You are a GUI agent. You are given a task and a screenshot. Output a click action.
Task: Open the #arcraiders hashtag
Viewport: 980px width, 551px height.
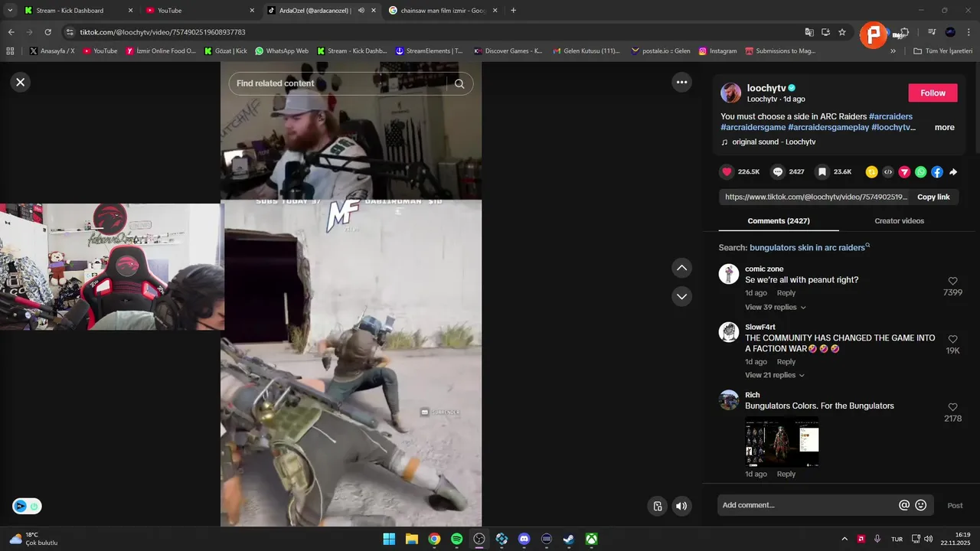click(x=890, y=116)
